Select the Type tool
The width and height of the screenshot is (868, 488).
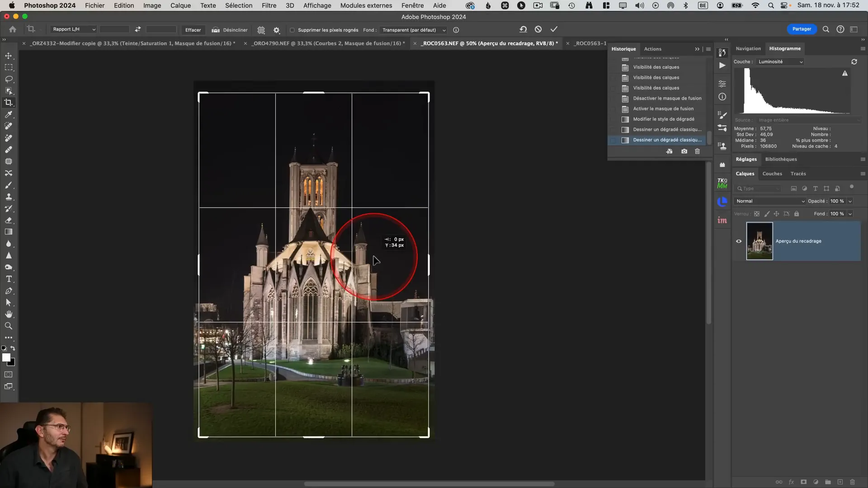tap(9, 279)
